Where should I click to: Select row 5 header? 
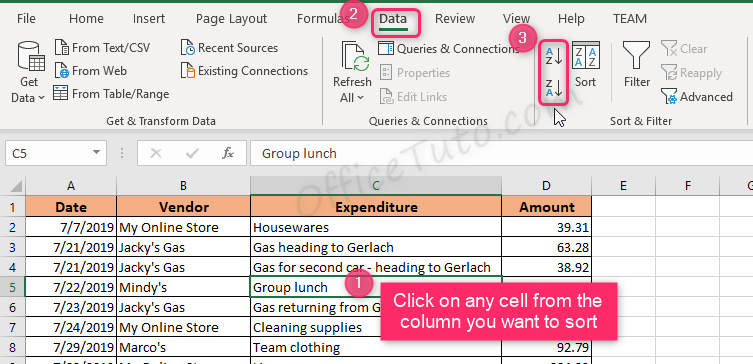13,287
